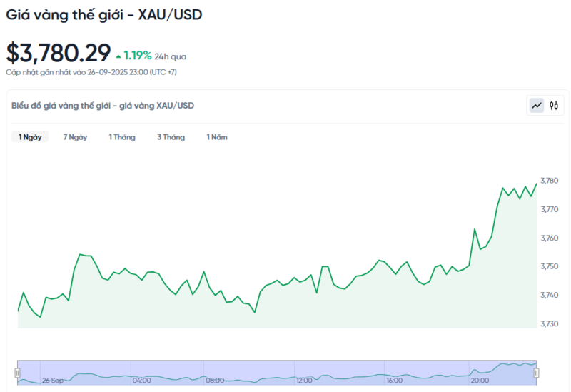Grab the left handle of range navigator
Image resolution: width=571 pixels, height=392 pixels.
[18, 372]
